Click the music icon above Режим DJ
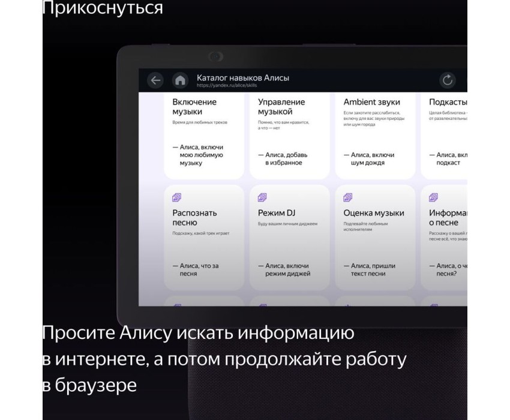This screenshot has width=510, height=420. 262,197
